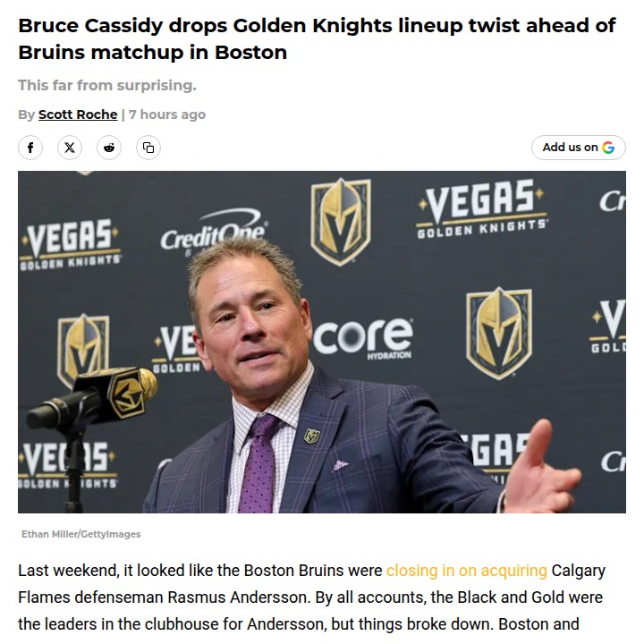Click the 7 hours ago timestamp

click(167, 114)
